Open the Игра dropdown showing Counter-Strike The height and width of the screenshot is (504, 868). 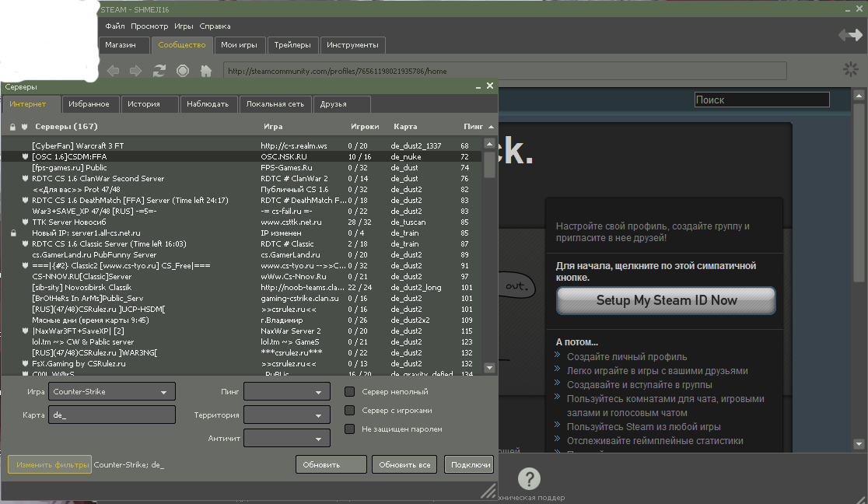click(x=112, y=391)
